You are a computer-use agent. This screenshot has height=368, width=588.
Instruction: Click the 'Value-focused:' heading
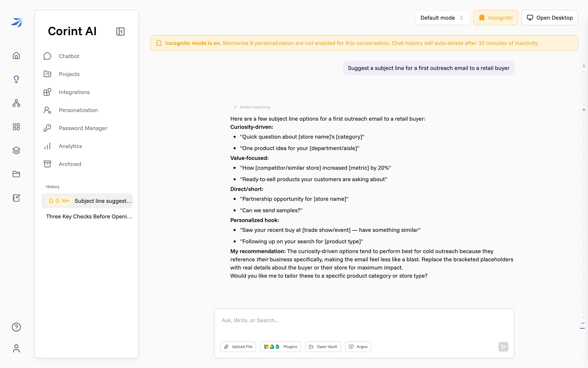[x=249, y=158]
